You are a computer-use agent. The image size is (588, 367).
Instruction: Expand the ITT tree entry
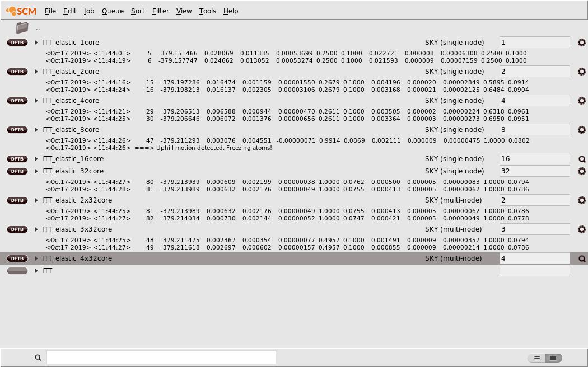(35, 270)
